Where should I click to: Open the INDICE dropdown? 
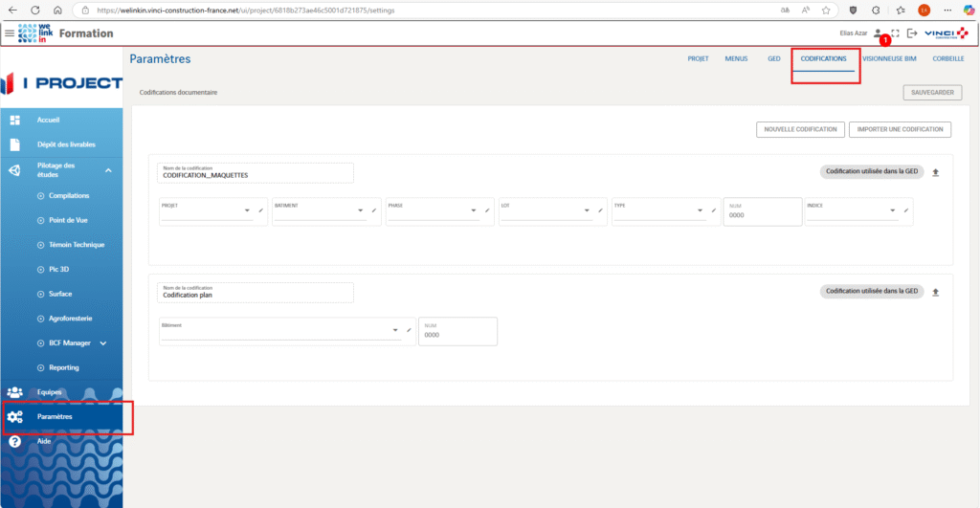[x=892, y=210]
